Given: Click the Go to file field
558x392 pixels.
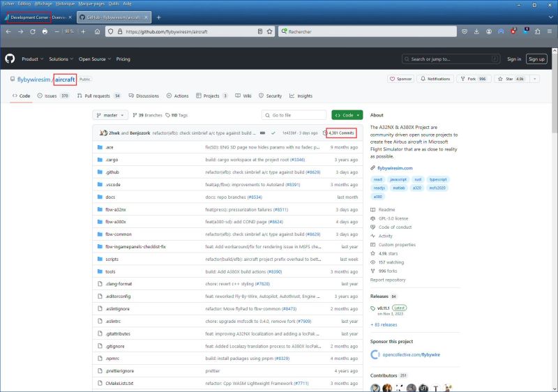Looking at the screenshot, I should tap(294, 115).
